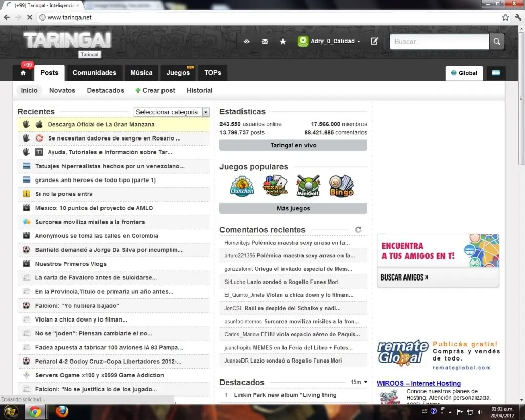
Task: Click ES language indicator in taskbar
Action: (424, 411)
